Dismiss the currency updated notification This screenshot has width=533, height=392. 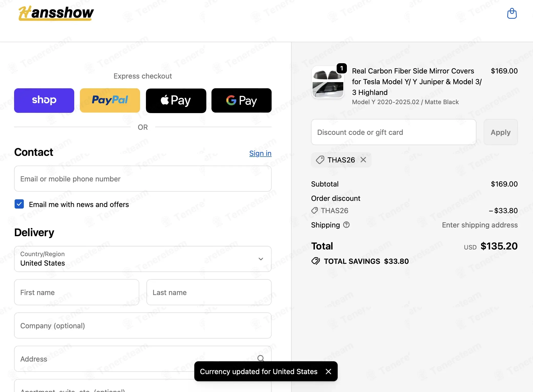point(328,372)
